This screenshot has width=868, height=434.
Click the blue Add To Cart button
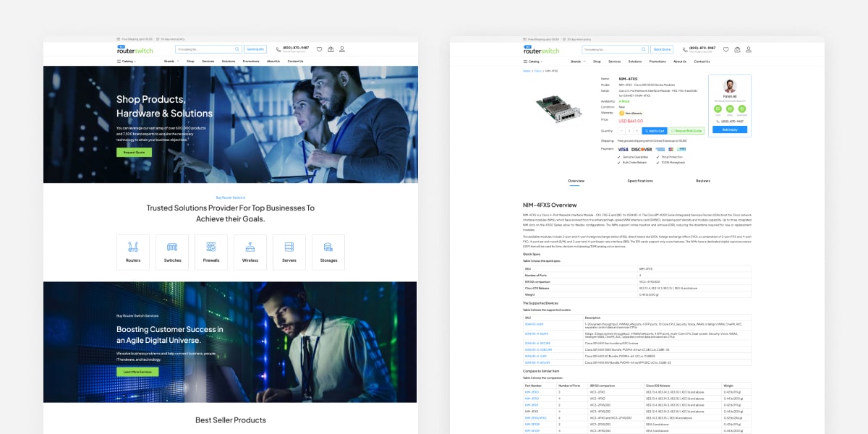point(655,131)
